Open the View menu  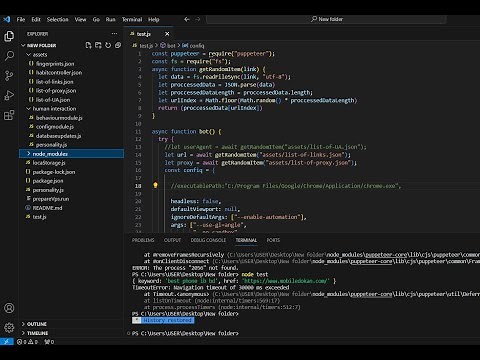pyautogui.click(x=80, y=19)
